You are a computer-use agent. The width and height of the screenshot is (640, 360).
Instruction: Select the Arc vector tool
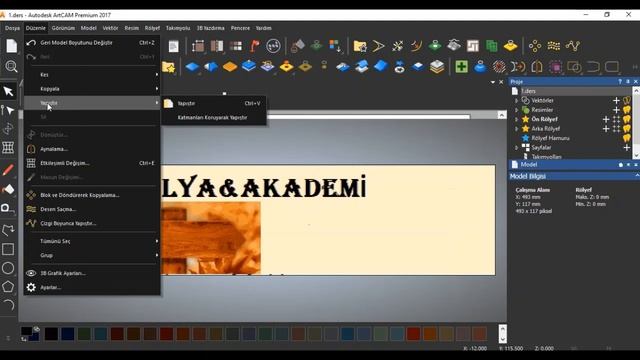pyautogui.click(x=8, y=305)
